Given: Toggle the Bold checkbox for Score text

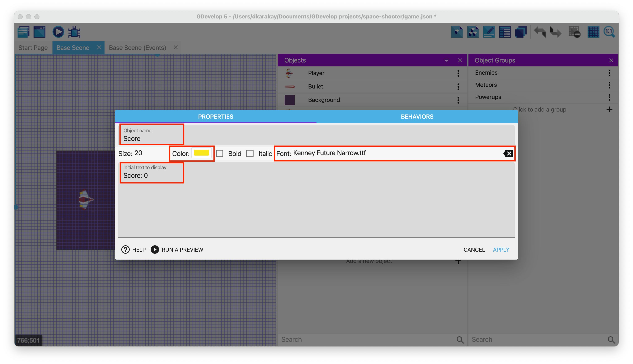Looking at the screenshot, I should pos(220,153).
